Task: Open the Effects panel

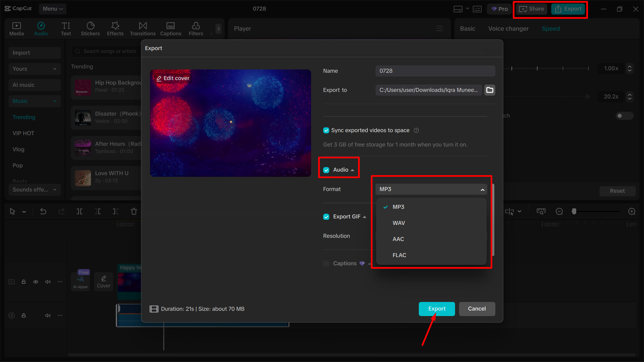Action: [x=115, y=29]
